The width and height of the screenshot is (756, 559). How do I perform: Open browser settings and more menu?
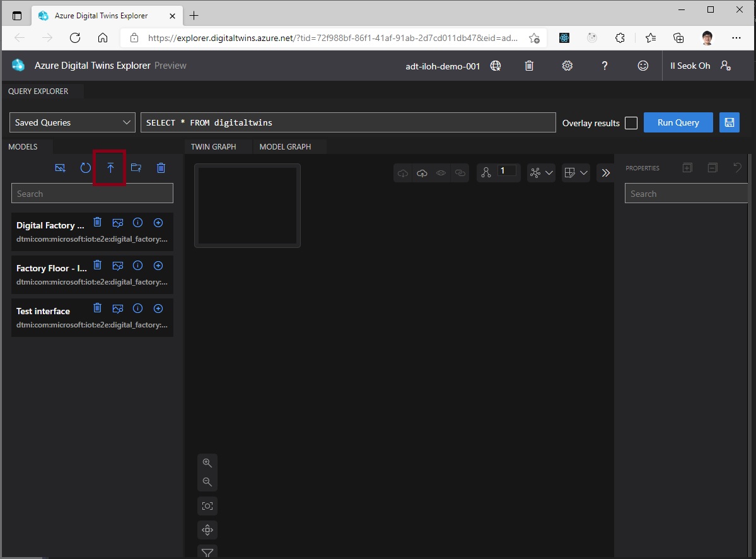pos(736,38)
